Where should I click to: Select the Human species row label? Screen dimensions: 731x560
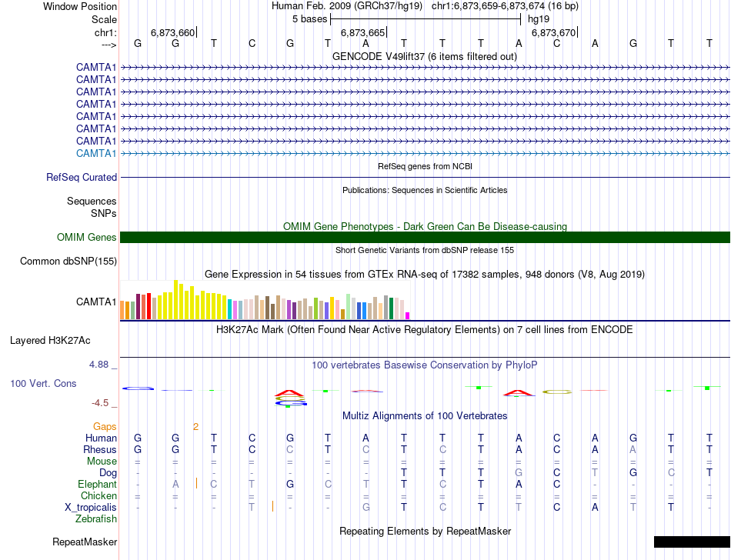point(101,438)
